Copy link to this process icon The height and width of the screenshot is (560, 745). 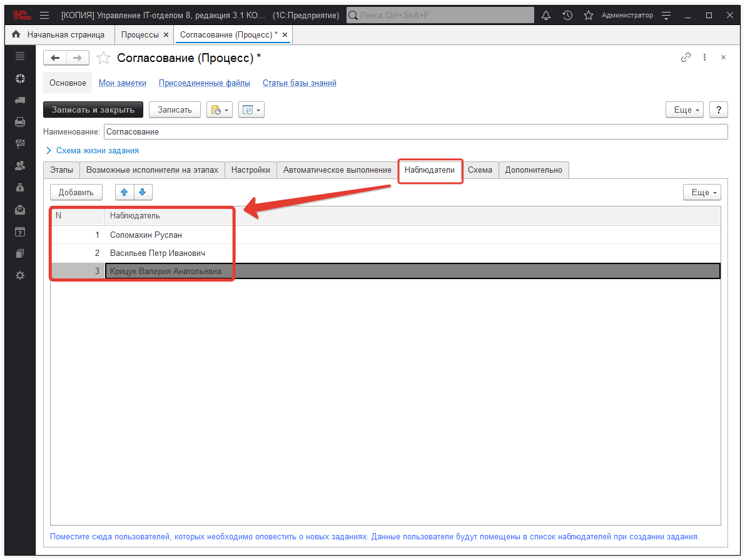[x=686, y=58]
